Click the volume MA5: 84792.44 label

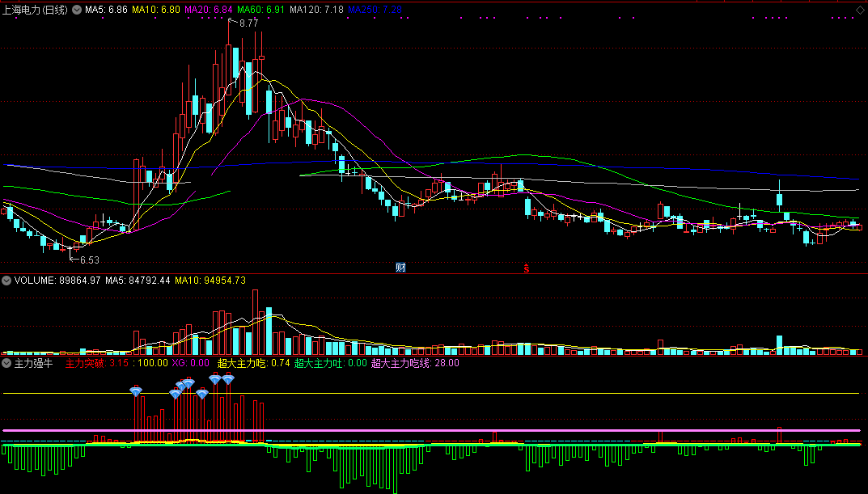(138, 281)
